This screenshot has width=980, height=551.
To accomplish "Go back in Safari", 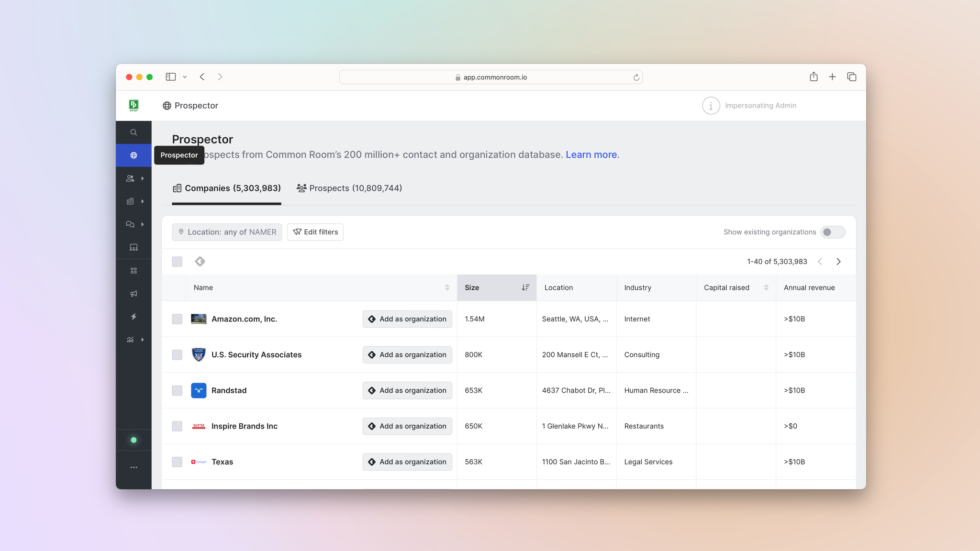I will click(202, 77).
